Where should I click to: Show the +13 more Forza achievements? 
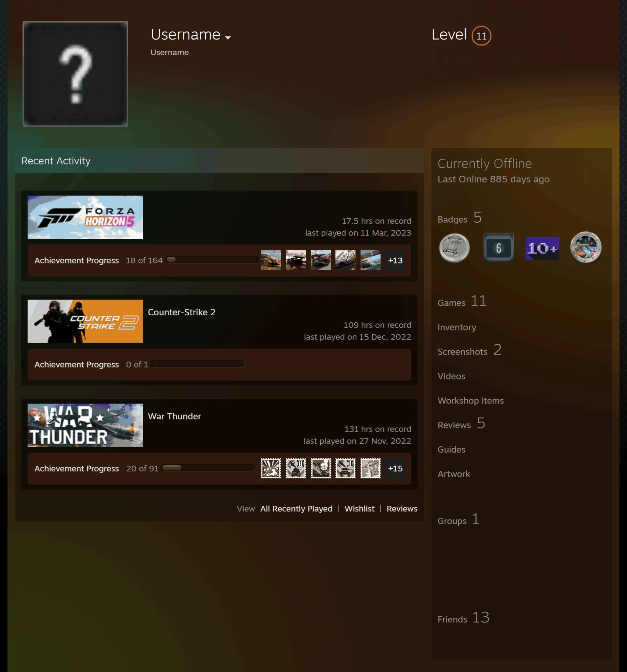(x=395, y=260)
